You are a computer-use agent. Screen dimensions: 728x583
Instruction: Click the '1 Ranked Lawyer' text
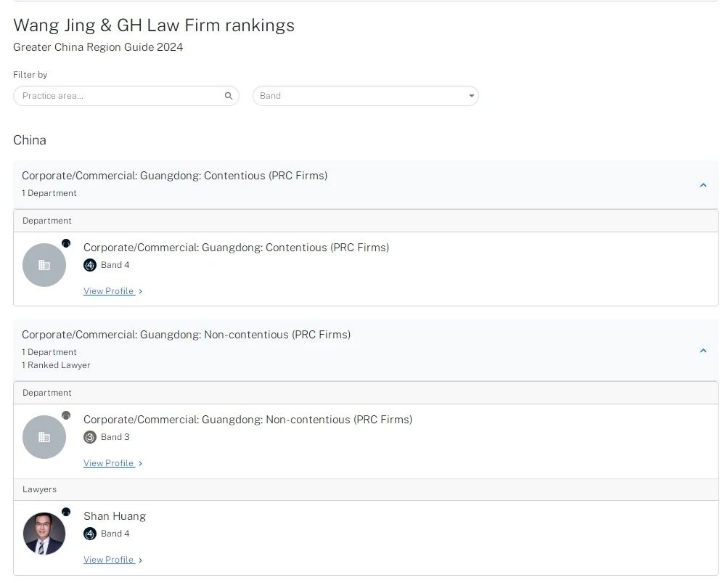click(56, 365)
